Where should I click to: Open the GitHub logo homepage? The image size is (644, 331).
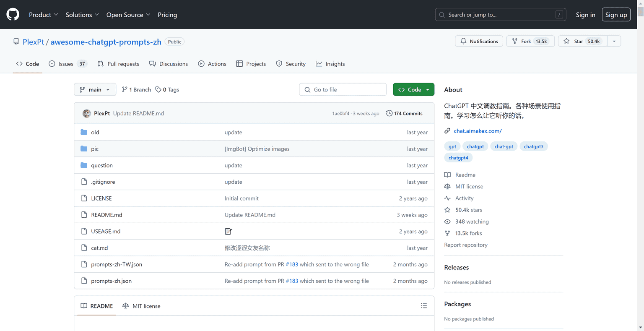(x=13, y=15)
